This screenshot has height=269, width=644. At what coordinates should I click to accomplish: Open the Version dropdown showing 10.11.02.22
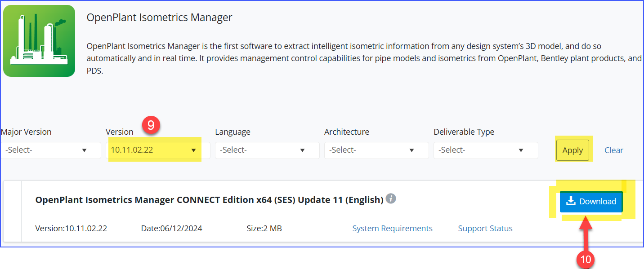(158, 150)
